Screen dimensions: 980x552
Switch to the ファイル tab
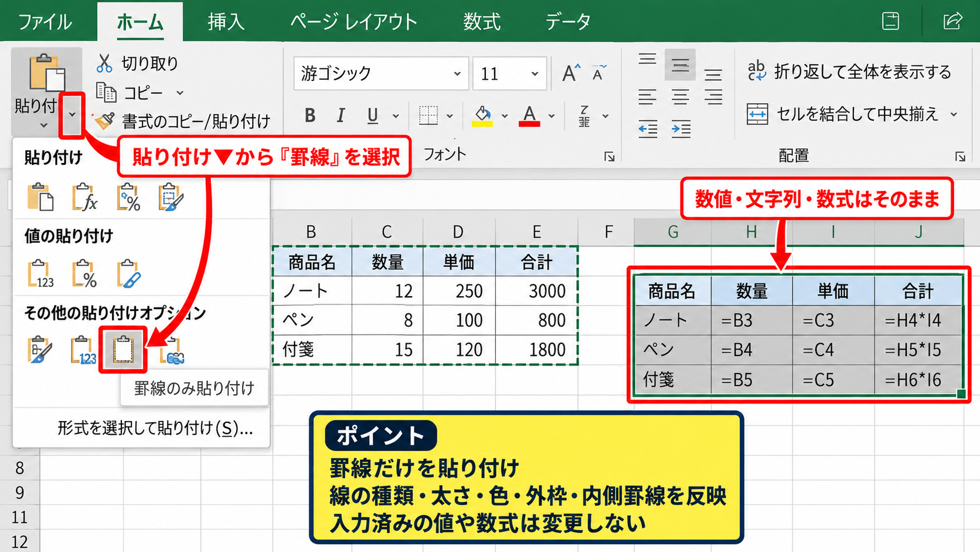pyautogui.click(x=45, y=22)
